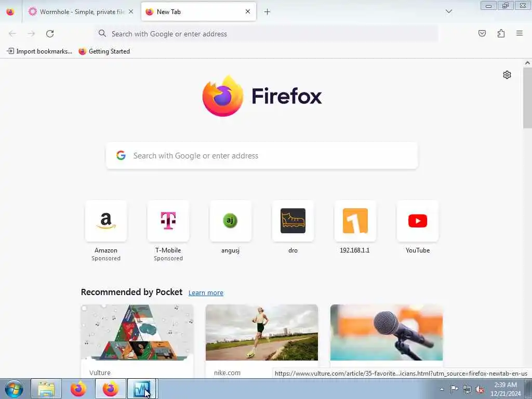Click the magnifier icon in the address bar
The width and height of the screenshot is (532, 399).
coord(102,33)
